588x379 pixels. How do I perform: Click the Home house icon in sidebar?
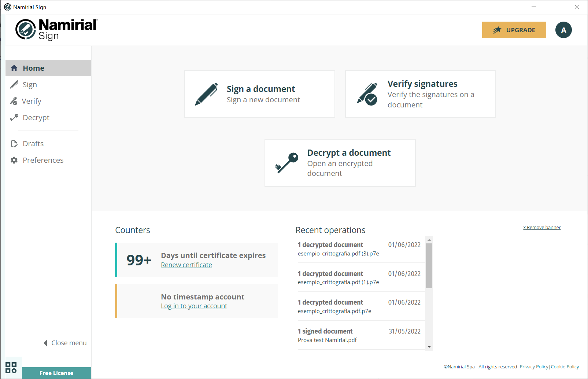(x=14, y=68)
